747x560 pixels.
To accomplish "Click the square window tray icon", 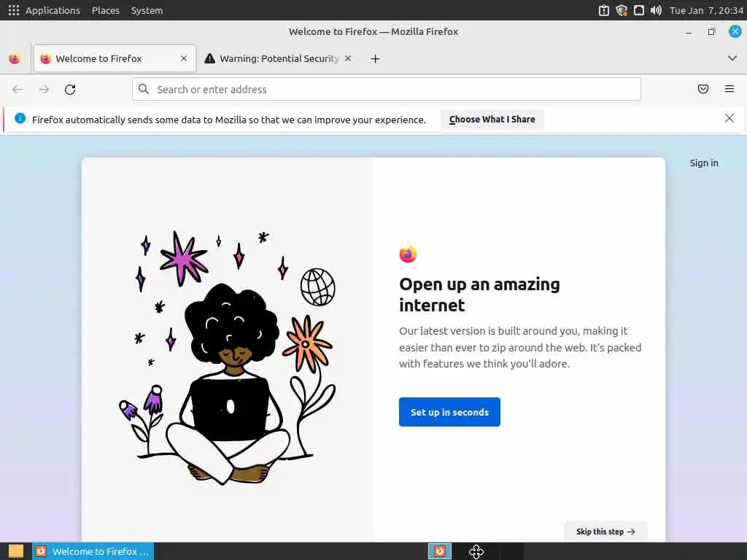I will pyautogui.click(x=639, y=10).
